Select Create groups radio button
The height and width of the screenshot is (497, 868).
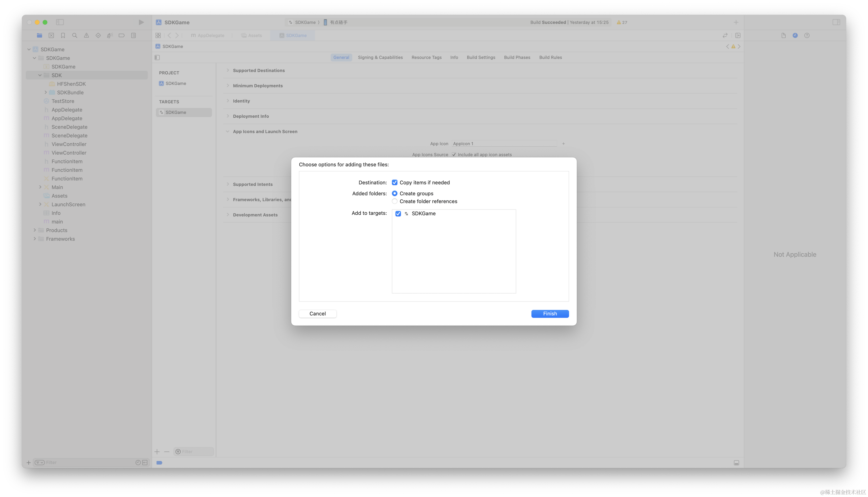[x=395, y=193]
